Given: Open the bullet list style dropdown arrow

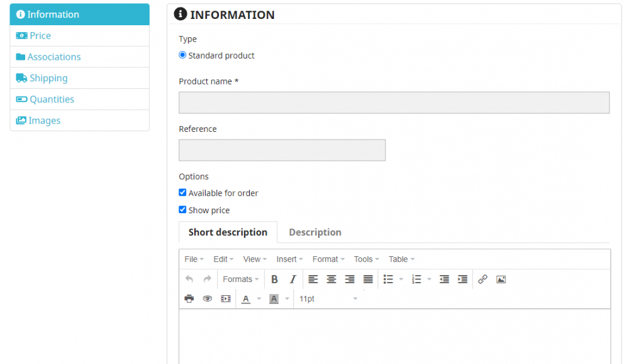Looking at the screenshot, I should pyautogui.click(x=401, y=279).
